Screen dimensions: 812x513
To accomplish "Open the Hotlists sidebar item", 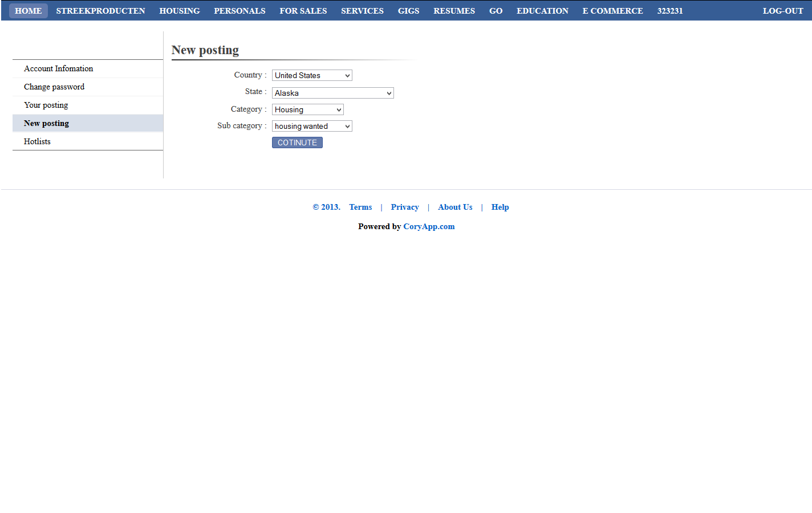I will (x=37, y=141).
